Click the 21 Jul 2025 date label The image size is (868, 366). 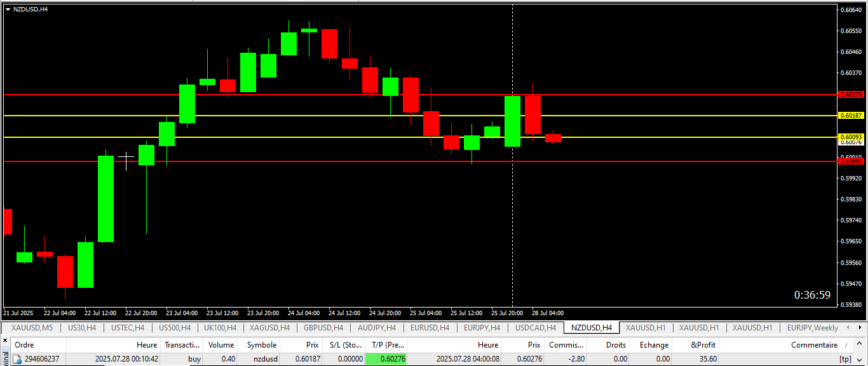(18, 313)
